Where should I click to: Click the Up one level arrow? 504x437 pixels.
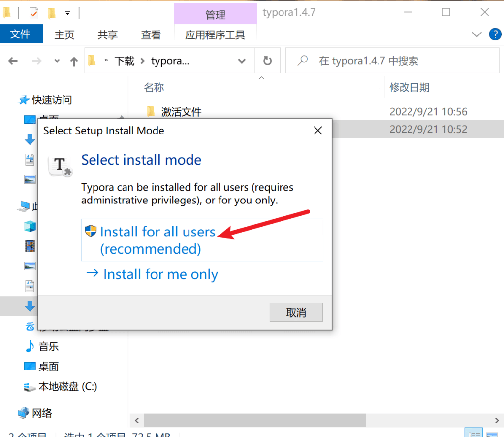(x=74, y=61)
